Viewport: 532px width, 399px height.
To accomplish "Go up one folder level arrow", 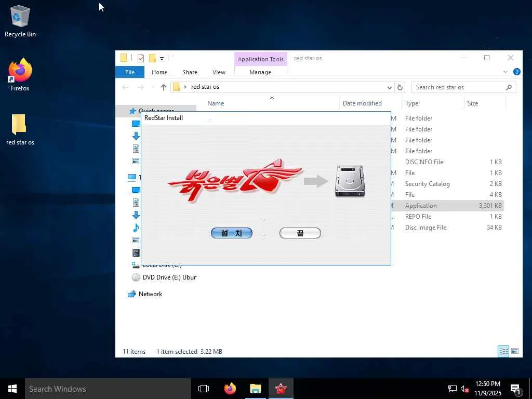I will click(x=164, y=87).
